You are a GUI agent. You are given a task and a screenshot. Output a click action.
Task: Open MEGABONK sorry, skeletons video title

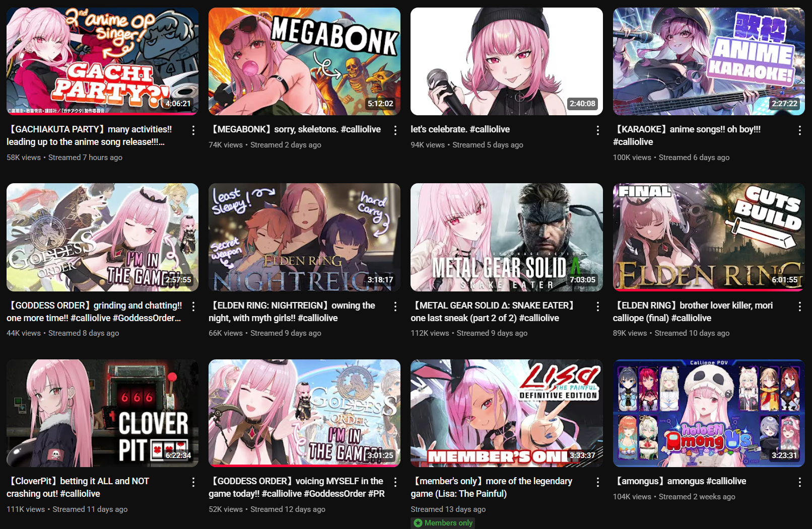pyautogui.click(x=295, y=129)
